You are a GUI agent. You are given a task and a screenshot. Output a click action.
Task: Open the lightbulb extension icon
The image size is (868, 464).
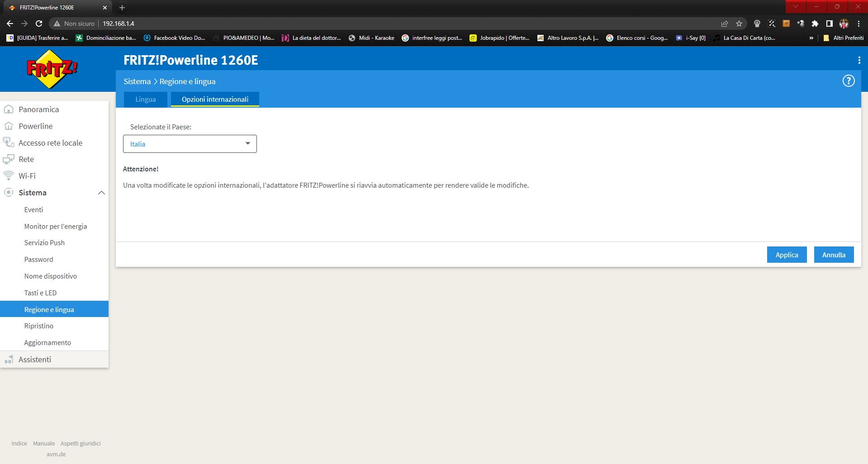click(757, 24)
